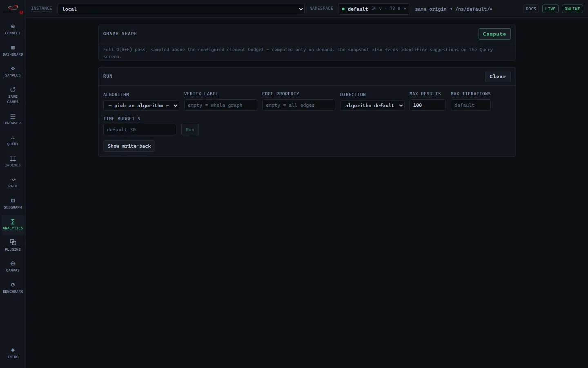Open the DOCS link
Image resolution: width=588 pixels, height=368 pixels.
click(531, 9)
